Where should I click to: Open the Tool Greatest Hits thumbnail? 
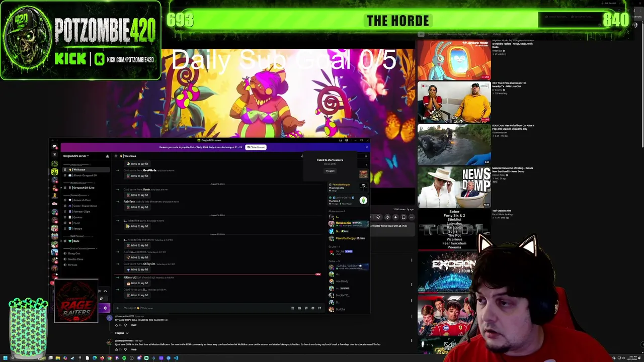tap(454, 230)
